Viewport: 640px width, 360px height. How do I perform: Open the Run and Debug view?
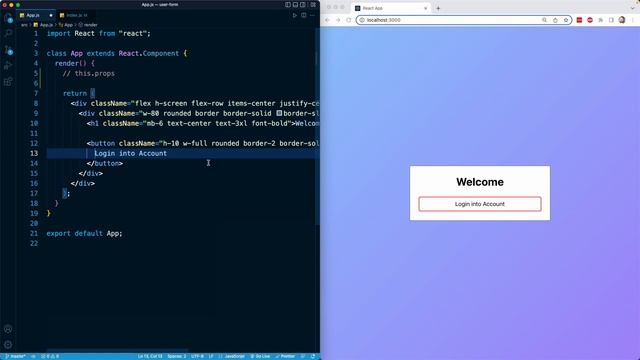pos(8,66)
